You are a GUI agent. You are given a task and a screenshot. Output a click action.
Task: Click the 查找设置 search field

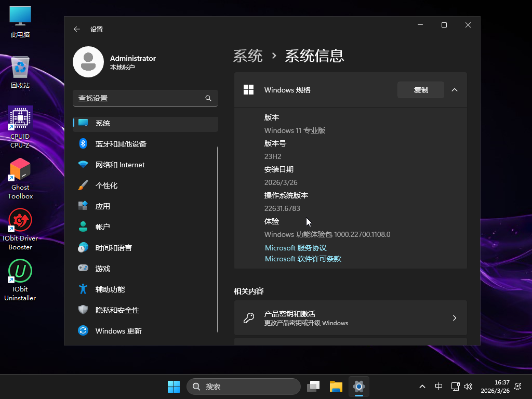(x=140, y=98)
